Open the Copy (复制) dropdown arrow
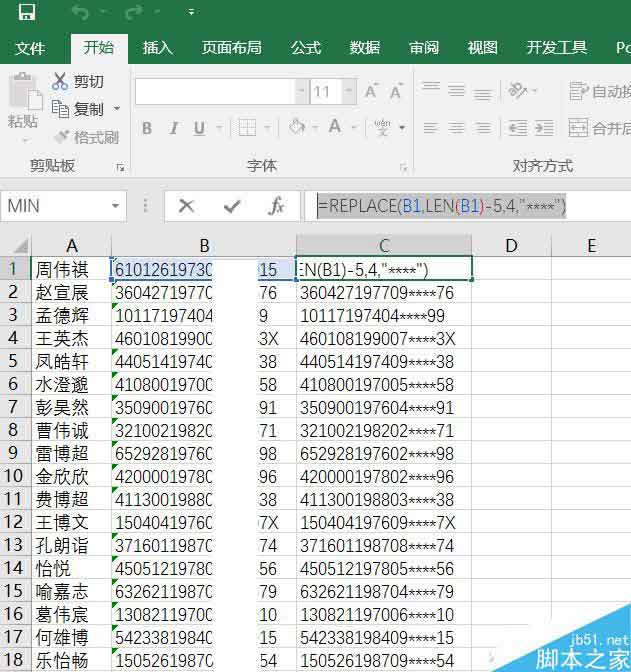 (x=117, y=109)
